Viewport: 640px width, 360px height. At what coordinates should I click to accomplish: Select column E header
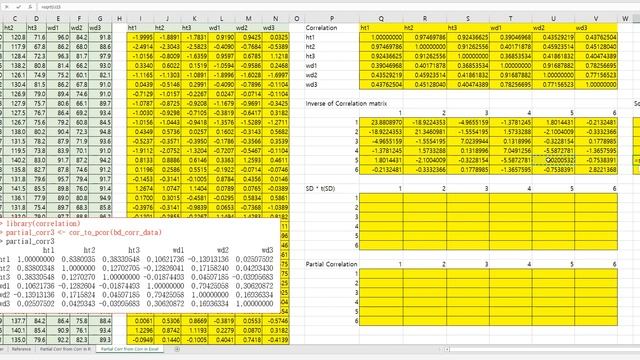point(58,18)
